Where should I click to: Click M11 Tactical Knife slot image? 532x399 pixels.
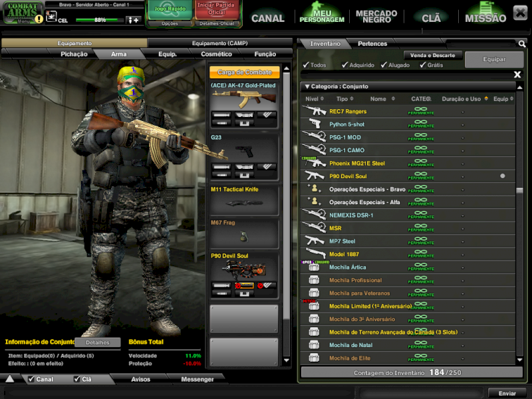[244, 203]
